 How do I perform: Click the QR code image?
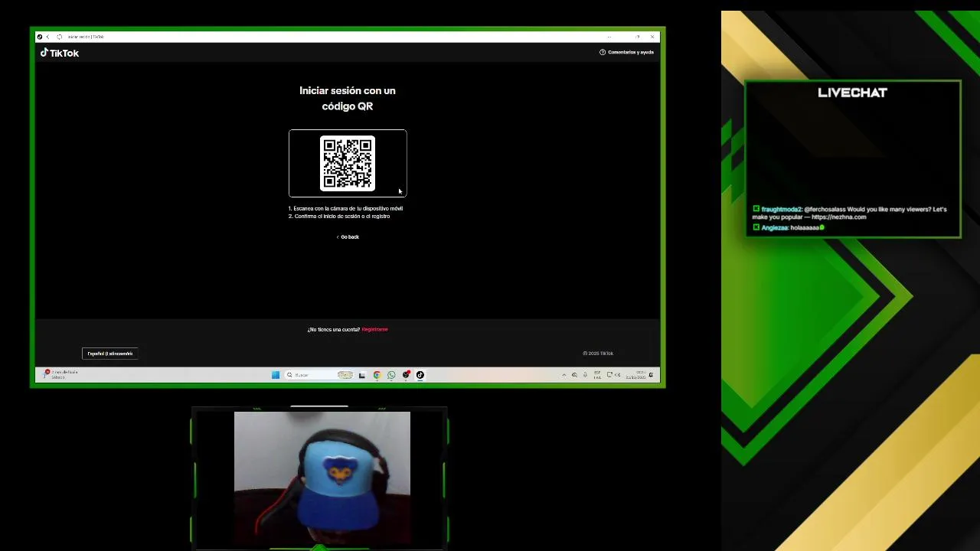pyautogui.click(x=348, y=163)
